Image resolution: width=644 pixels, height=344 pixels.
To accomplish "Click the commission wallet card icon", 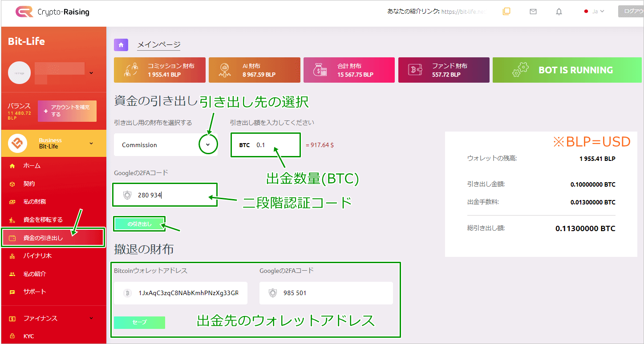I will 131,70.
